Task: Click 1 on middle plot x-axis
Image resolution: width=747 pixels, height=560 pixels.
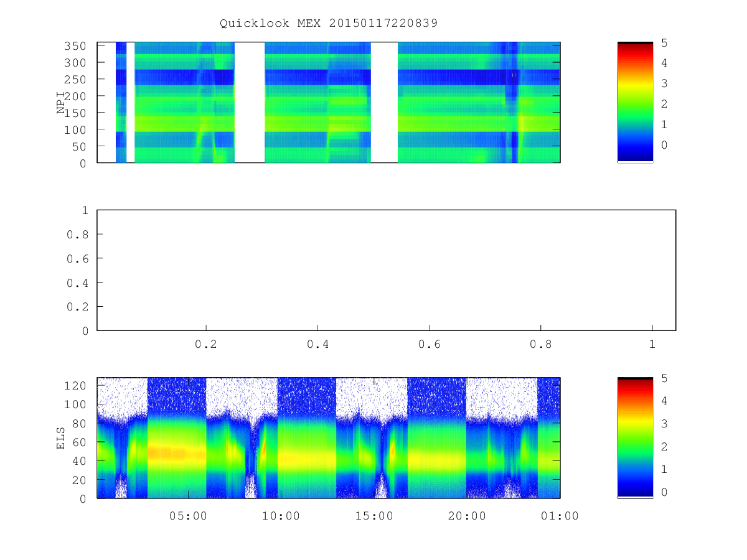Action: (652, 344)
